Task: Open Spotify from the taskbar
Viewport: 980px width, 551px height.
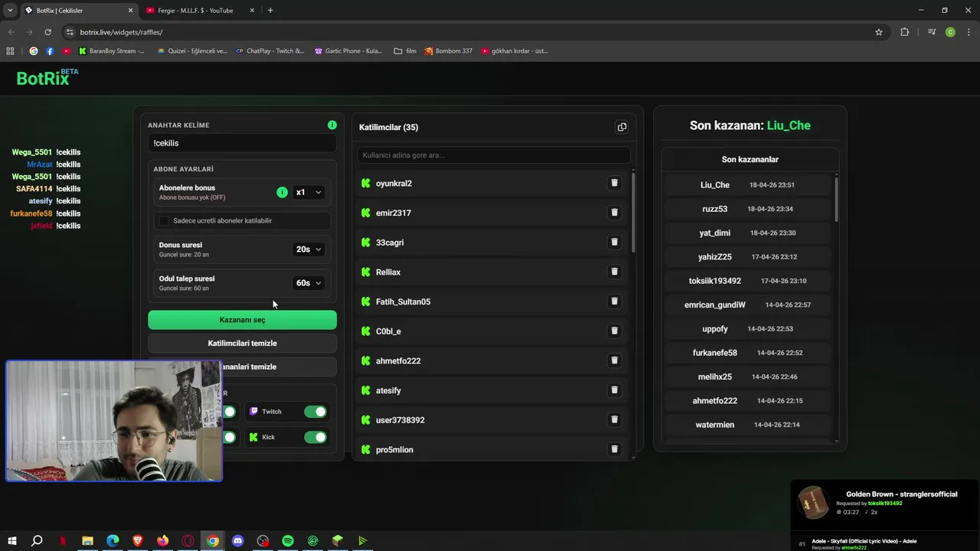Action: point(288,541)
